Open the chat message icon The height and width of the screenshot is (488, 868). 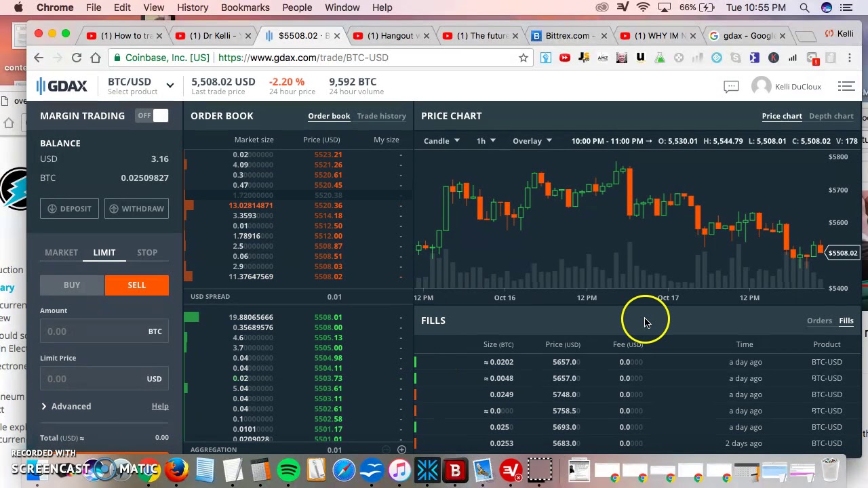(x=731, y=87)
